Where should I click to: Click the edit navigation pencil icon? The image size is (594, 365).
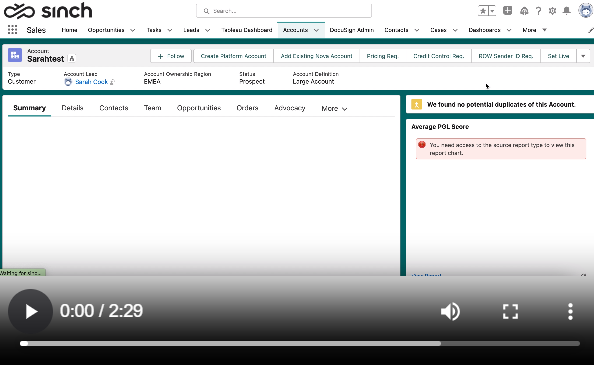tap(591, 30)
